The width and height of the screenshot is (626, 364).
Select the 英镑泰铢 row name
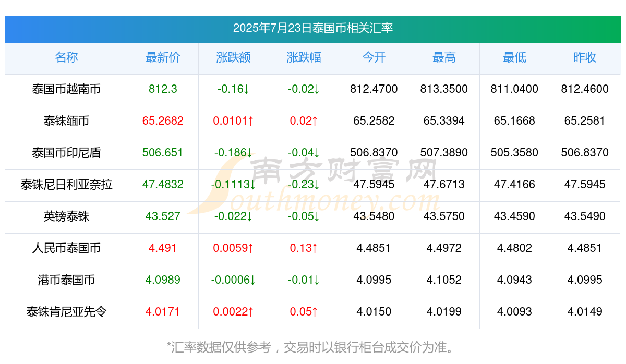click(66, 216)
